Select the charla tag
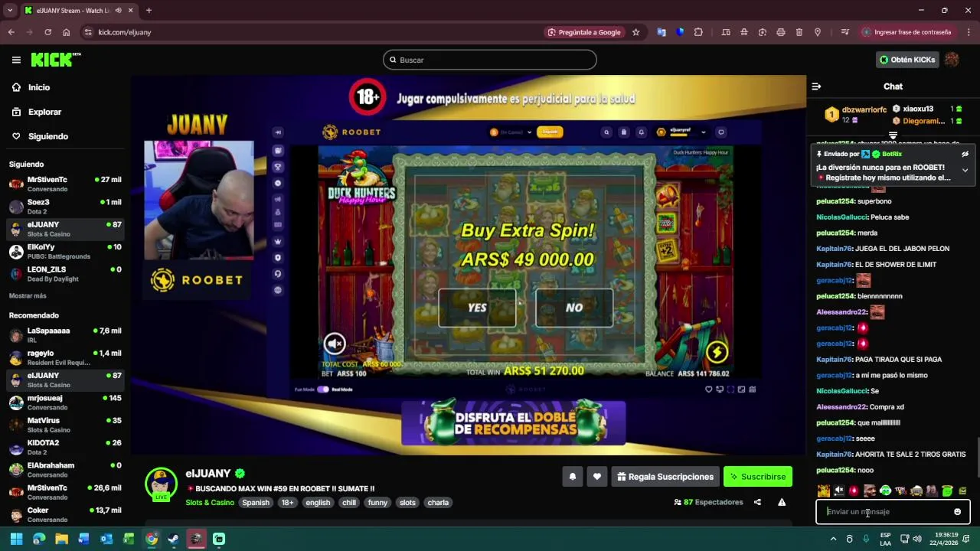This screenshot has height=551, width=980. (x=438, y=503)
